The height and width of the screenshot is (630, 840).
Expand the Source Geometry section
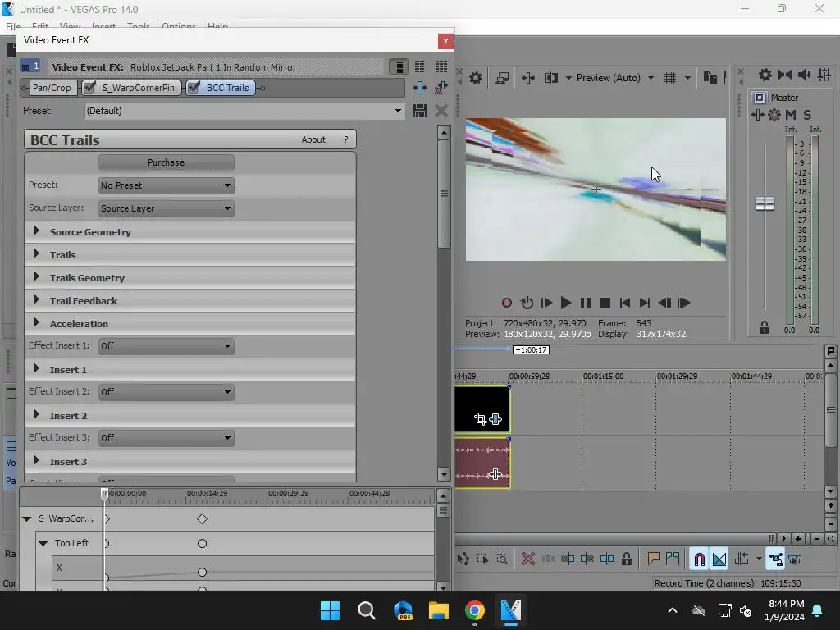[x=36, y=231]
